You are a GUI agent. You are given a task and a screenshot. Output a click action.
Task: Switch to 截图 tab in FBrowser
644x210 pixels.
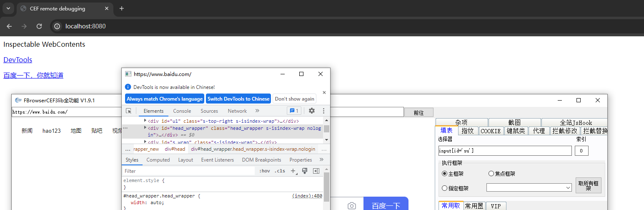click(x=514, y=122)
